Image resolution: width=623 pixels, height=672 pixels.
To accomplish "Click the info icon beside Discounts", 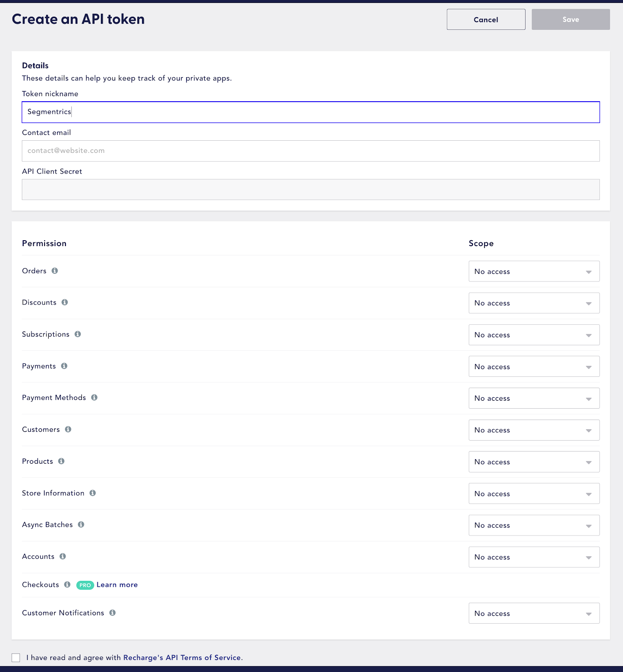I will click(65, 302).
